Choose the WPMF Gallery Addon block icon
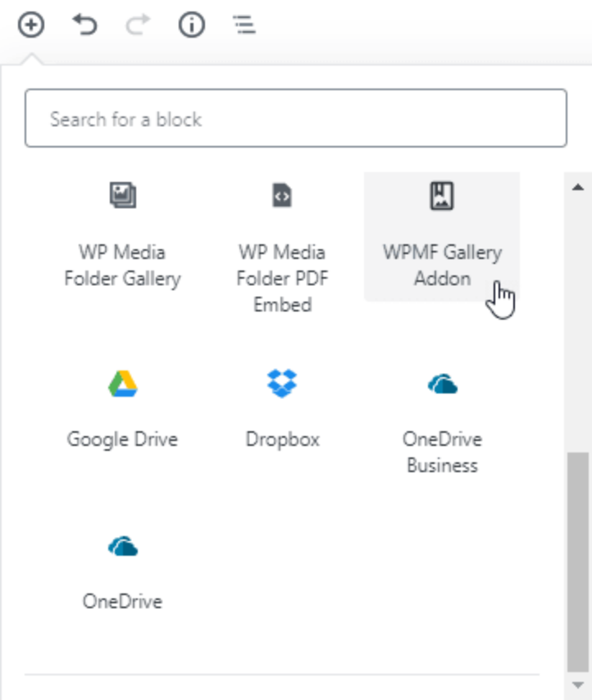Viewport: 592px width, 700px height. [442, 195]
